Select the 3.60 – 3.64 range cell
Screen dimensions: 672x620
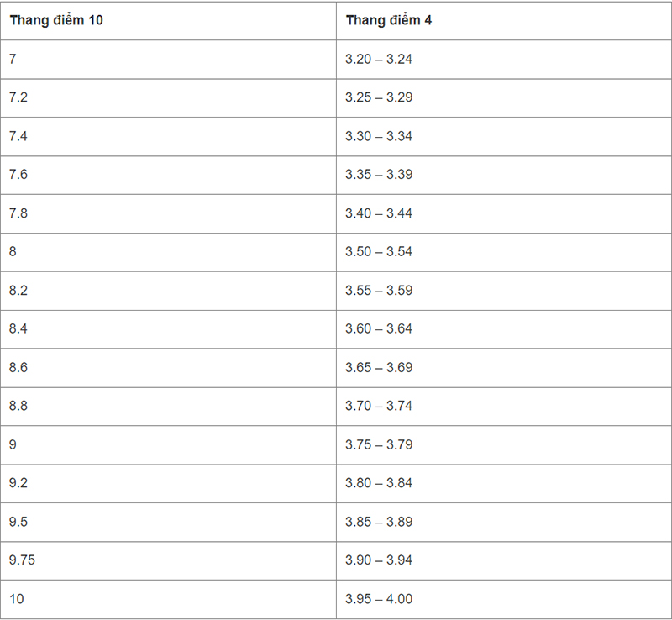(503, 329)
